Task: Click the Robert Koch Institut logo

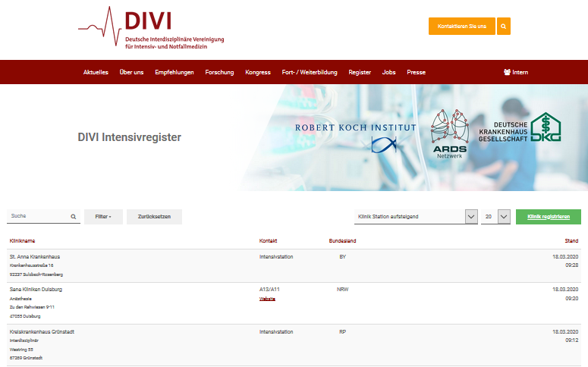Action: click(356, 137)
